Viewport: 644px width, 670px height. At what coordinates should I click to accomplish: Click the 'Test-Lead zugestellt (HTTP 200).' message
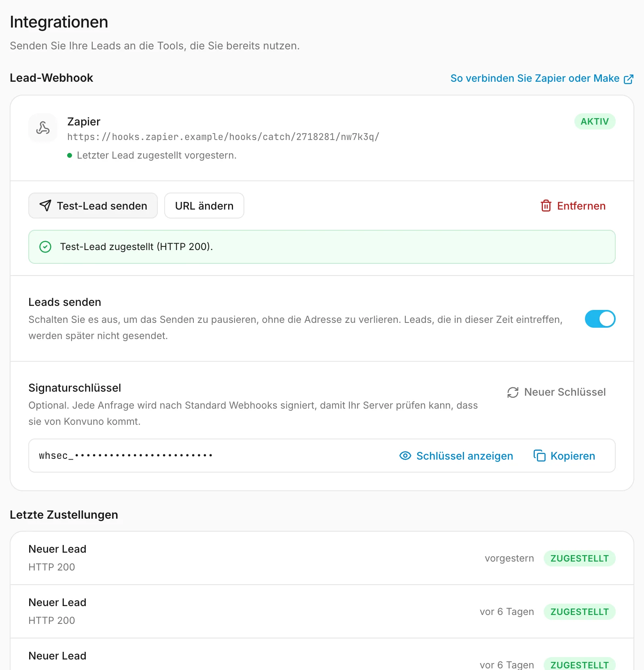click(136, 247)
